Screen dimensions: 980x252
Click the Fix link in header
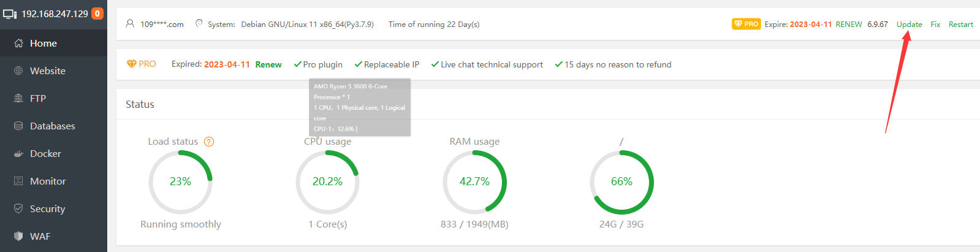(935, 25)
